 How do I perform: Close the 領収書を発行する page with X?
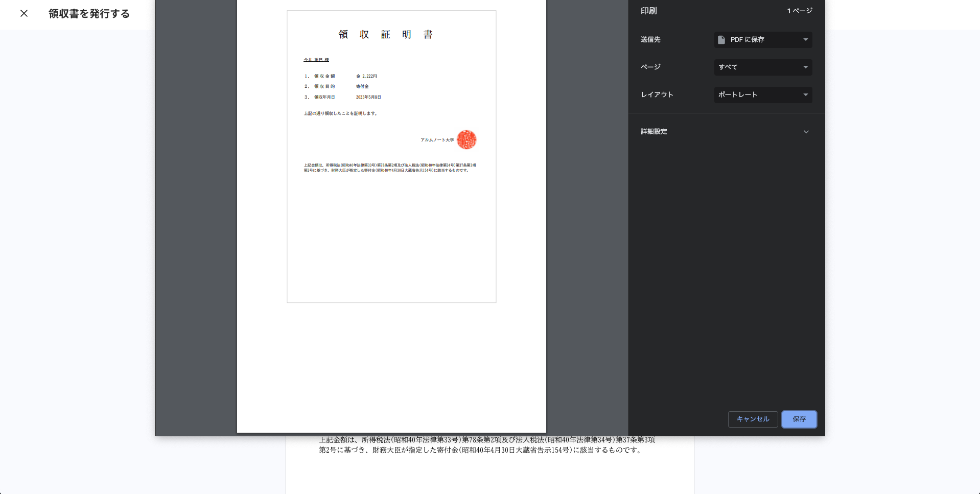click(x=24, y=13)
